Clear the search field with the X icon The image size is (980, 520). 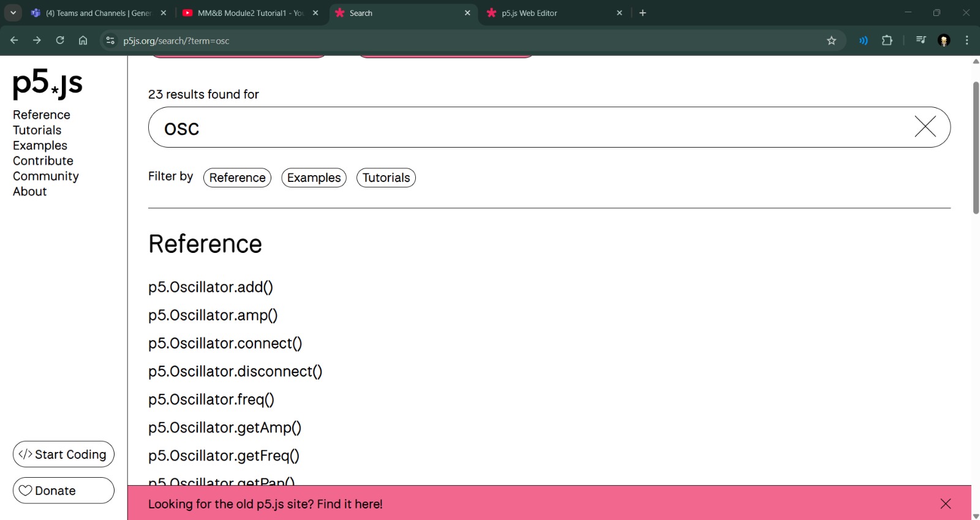(x=925, y=127)
